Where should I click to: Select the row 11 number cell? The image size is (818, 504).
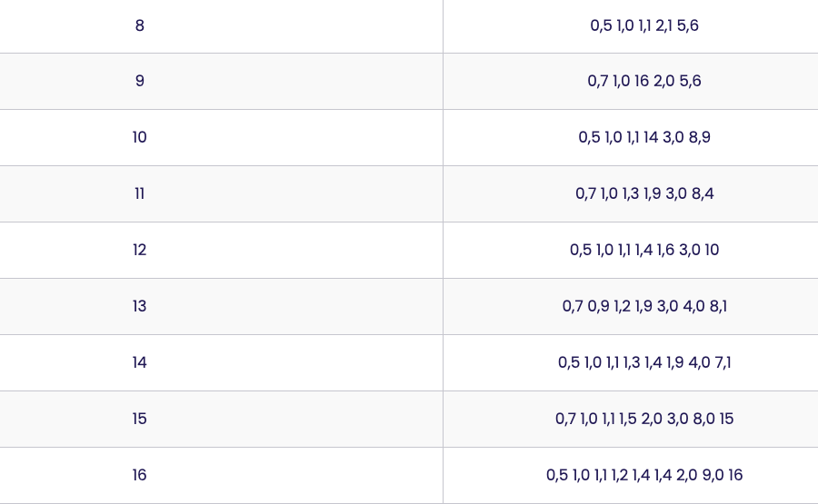[x=221, y=194]
